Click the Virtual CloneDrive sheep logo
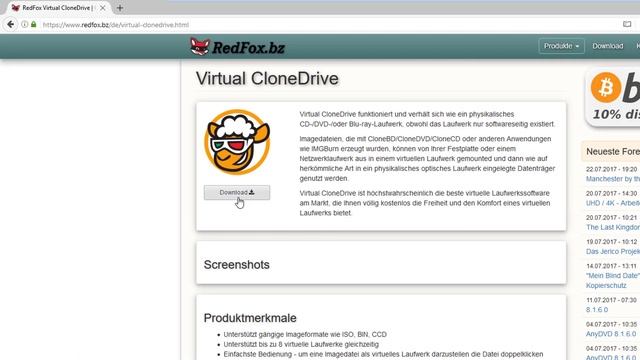 (x=237, y=142)
